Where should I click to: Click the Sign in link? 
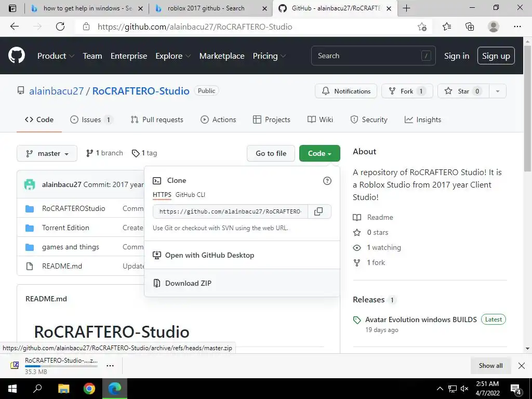(457, 56)
